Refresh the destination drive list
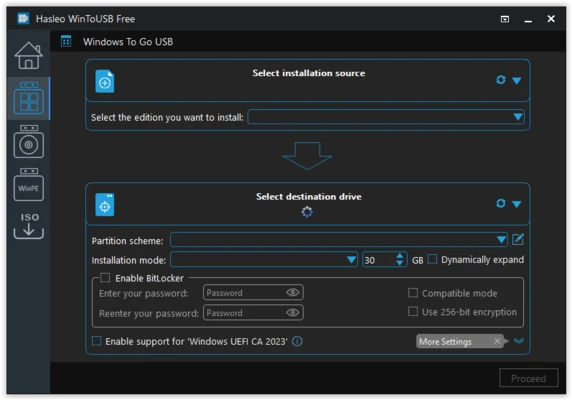Image resolution: width=572 pixels, height=400 pixels. click(501, 203)
